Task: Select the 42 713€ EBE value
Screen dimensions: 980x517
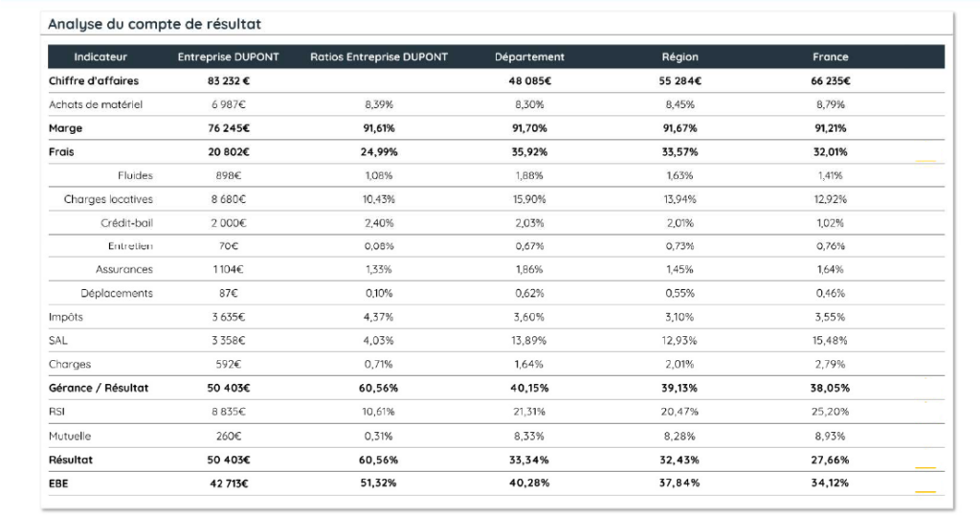Action: 228,483
